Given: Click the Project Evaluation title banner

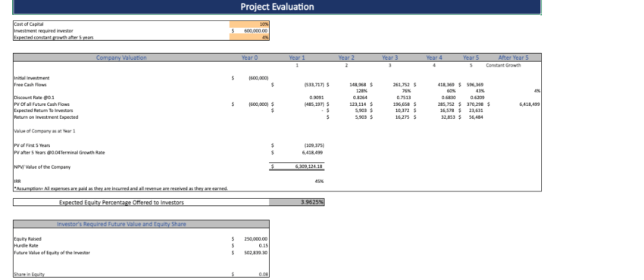Looking at the screenshot, I should 277,7.
